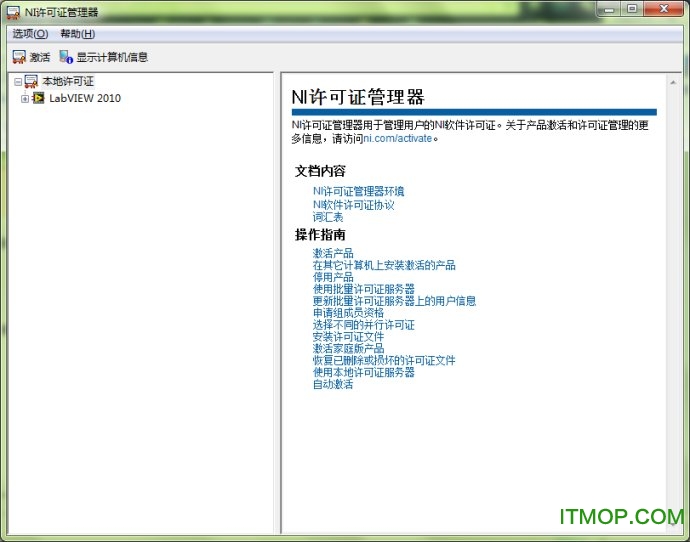Expand the LabVIEW 2010 tree node
The width and height of the screenshot is (690, 542).
click(x=25, y=99)
